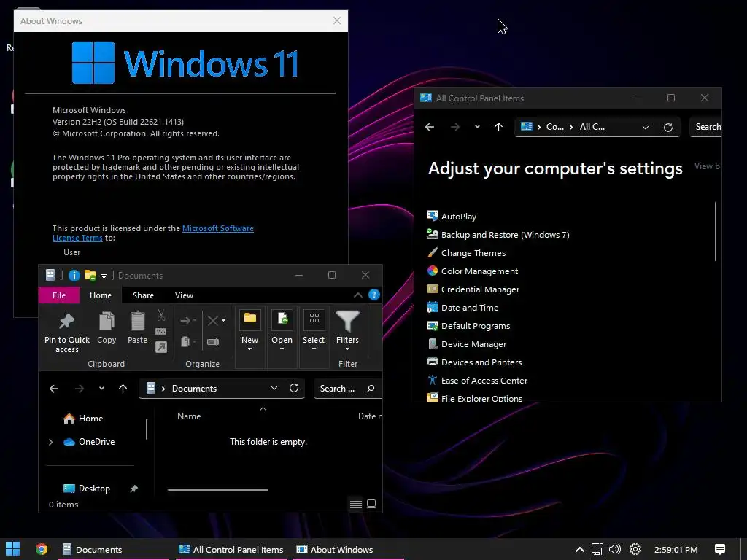The height and width of the screenshot is (560, 747).
Task: Switch to Large icons view in status bar
Action: pyautogui.click(x=371, y=504)
